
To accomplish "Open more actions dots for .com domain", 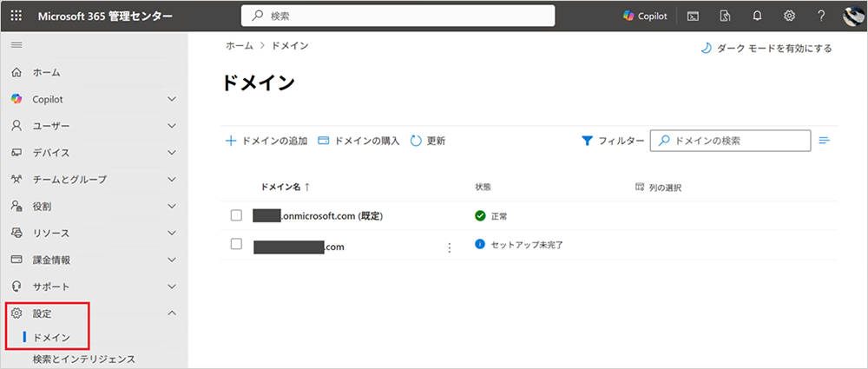I will (449, 247).
